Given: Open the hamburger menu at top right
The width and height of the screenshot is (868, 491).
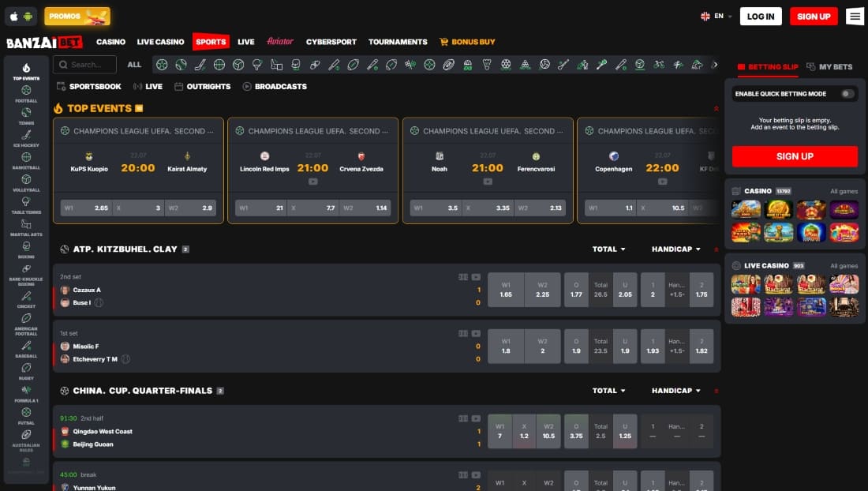Looking at the screenshot, I should tap(855, 16).
